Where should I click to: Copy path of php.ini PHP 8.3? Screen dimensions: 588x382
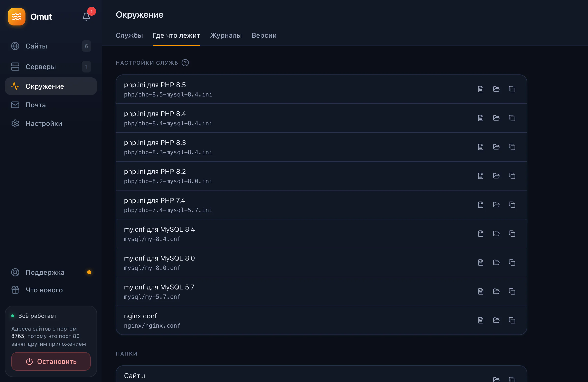512,147
